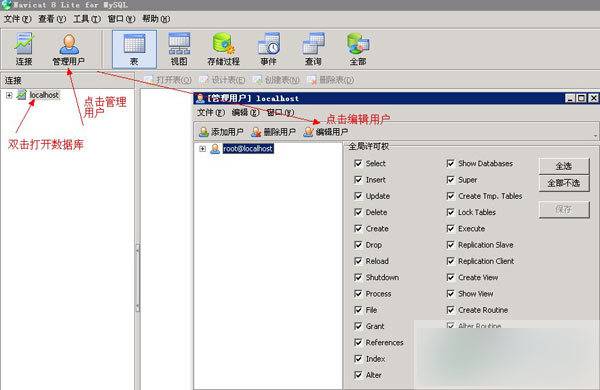Select root@localhost in the user list
The width and height of the screenshot is (600, 390).
(248, 148)
